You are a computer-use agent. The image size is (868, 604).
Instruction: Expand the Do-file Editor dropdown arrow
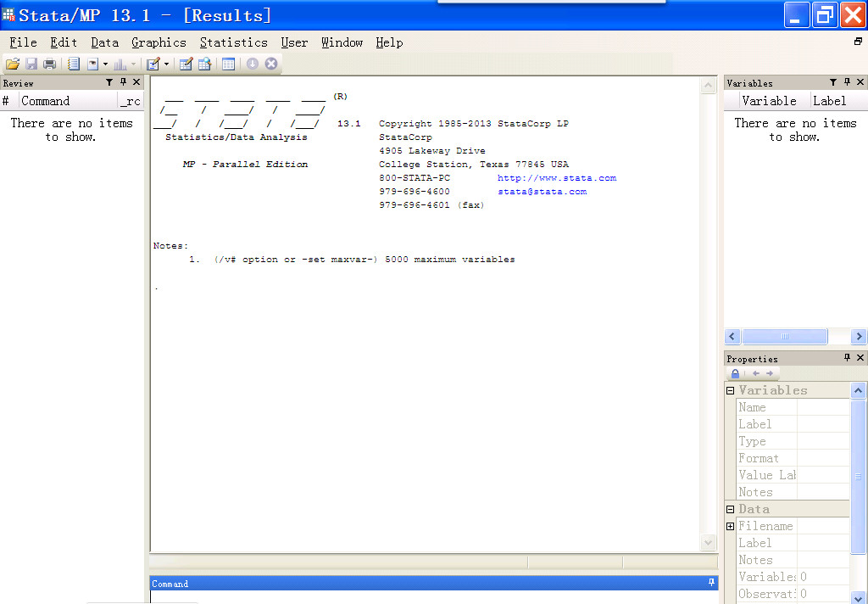(x=166, y=64)
